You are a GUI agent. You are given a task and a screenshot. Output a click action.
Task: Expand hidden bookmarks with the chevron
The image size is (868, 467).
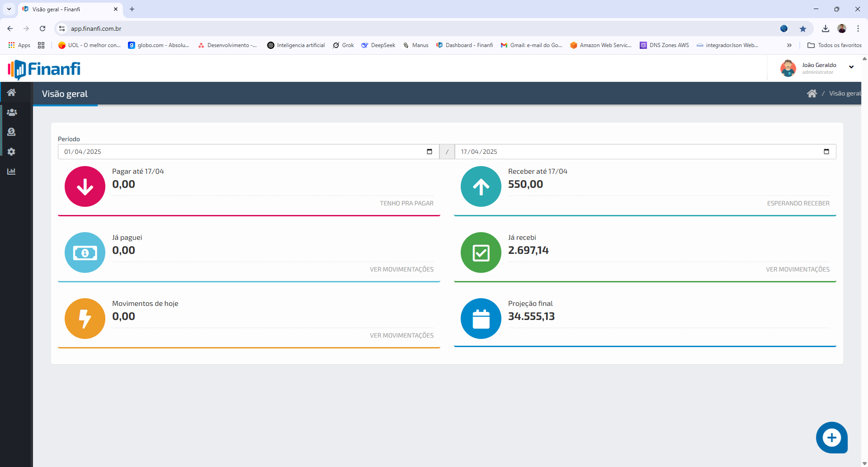789,45
